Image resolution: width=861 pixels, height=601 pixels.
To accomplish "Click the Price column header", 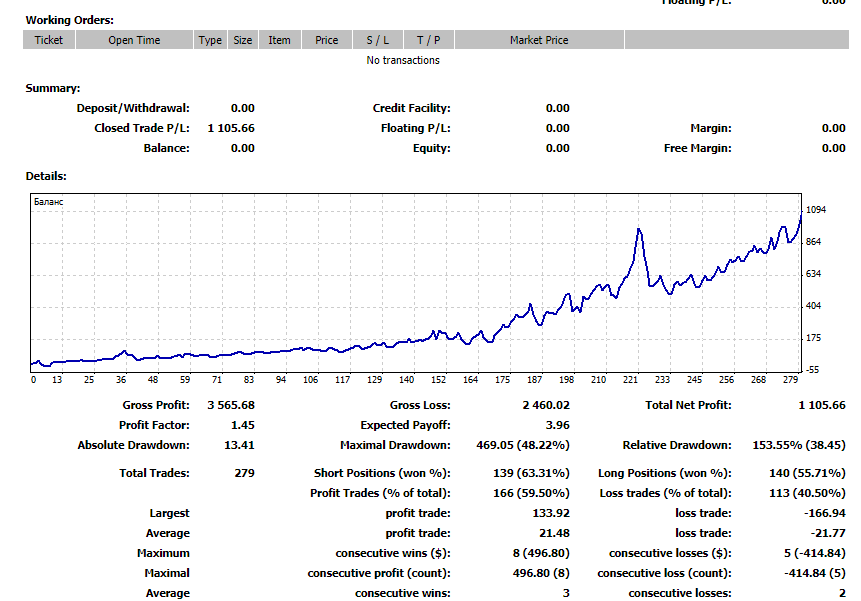I will pyautogui.click(x=327, y=40).
